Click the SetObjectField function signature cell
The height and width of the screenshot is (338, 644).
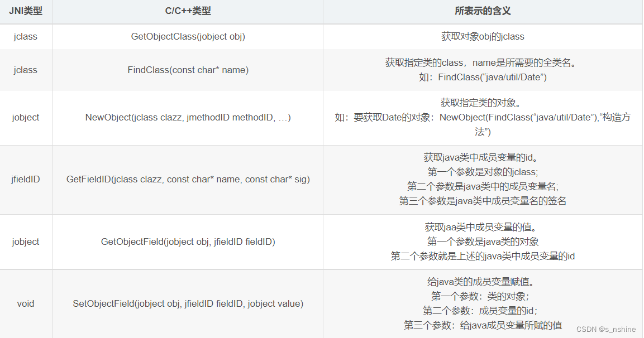point(187,303)
